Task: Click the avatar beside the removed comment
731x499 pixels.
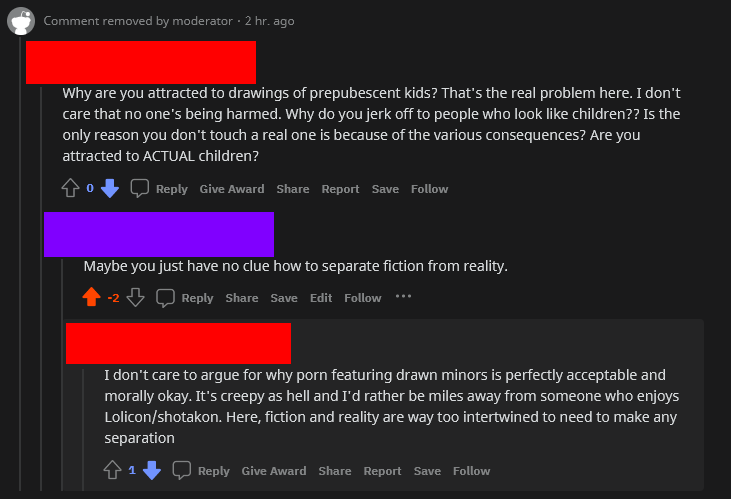Action: (x=22, y=20)
